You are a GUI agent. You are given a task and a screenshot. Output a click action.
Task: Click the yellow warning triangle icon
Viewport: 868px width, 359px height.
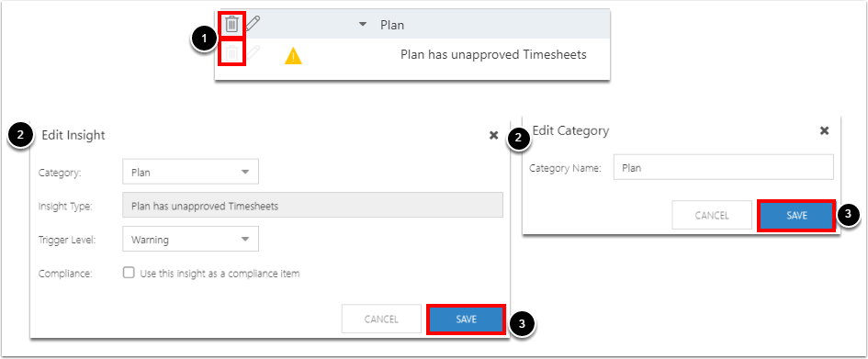coord(293,56)
